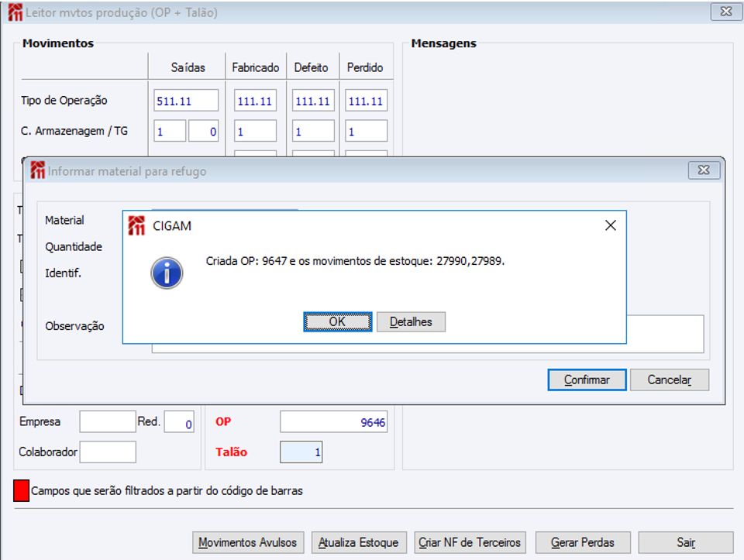The image size is (744, 560).
Task: Click the Campos que serão filtrados legend text
Action: click(167, 491)
